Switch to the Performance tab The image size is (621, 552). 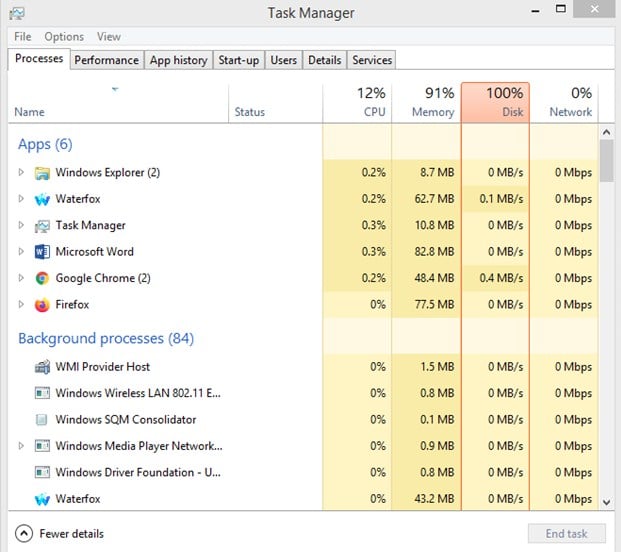tap(107, 60)
